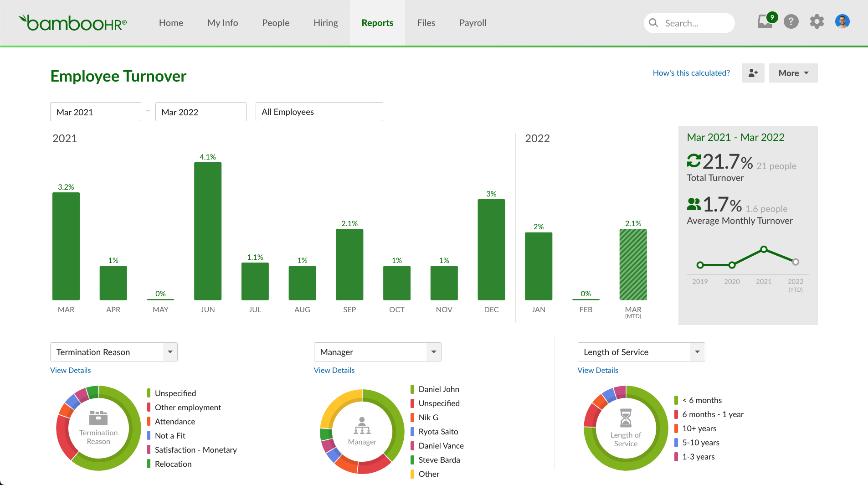
Task: Open the More dropdown menu
Action: [x=793, y=73]
